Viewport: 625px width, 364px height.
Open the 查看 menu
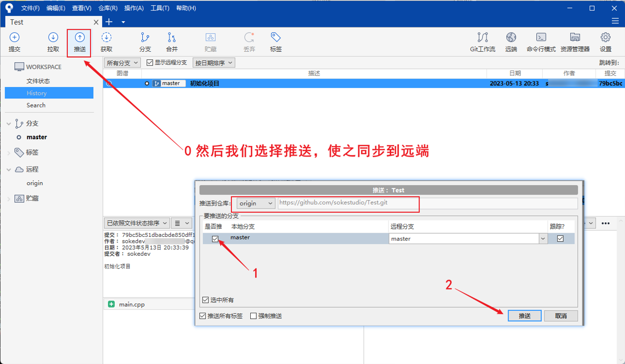tap(81, 8)
